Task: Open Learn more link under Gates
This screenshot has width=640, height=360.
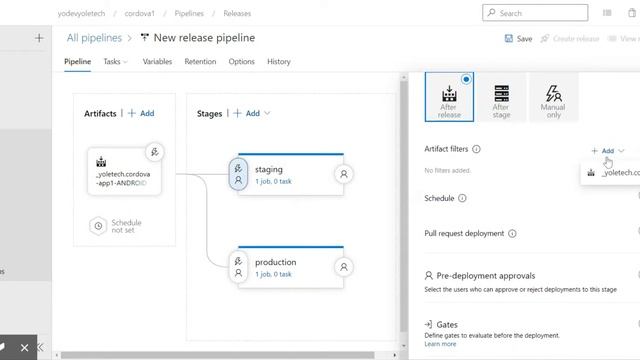Action: 440,344
